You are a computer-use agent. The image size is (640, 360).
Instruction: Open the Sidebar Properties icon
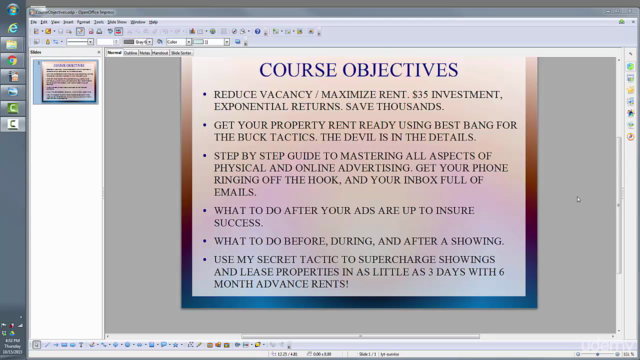click(x=631, y=67)
